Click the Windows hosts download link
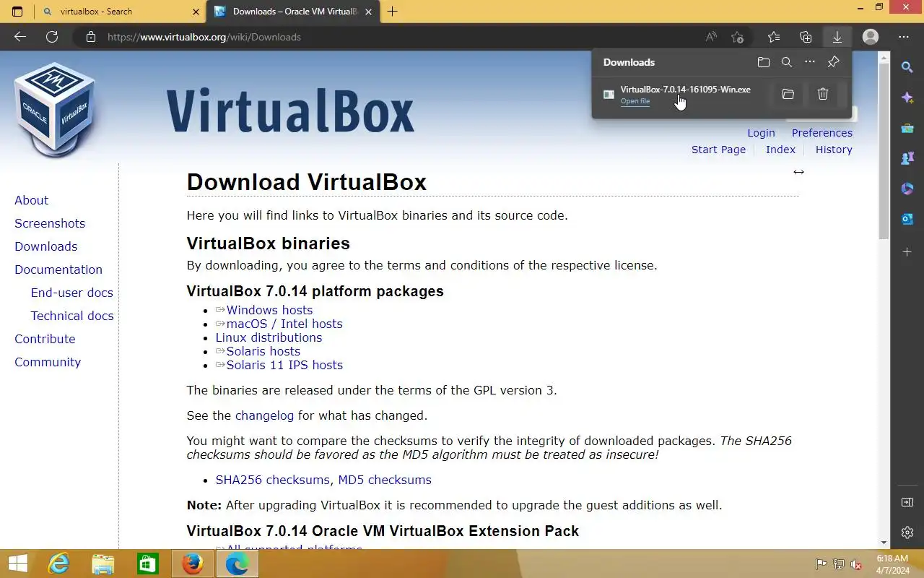The height and width of the screenshot is (578, 924). pos(269,310)
